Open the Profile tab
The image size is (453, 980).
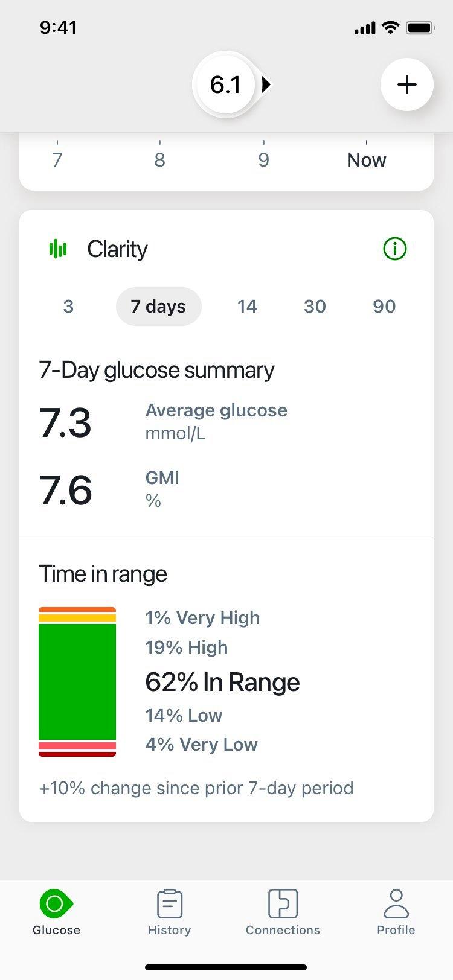pos(396,912)
